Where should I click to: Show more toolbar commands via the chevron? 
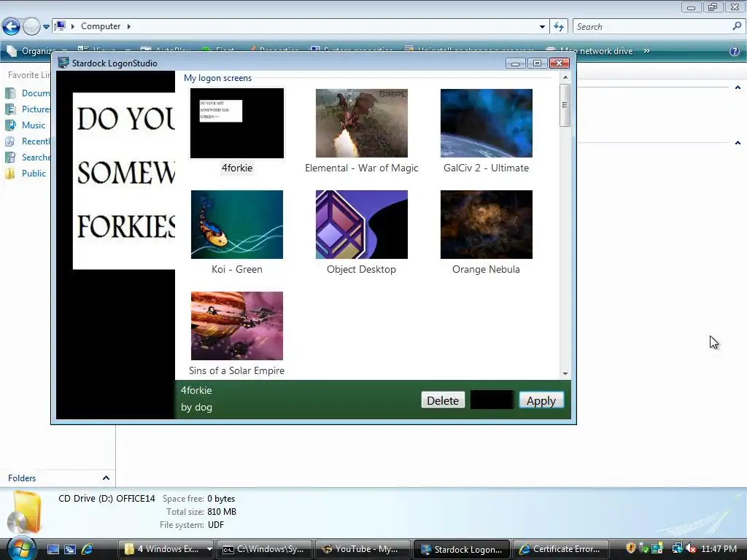pos(646,50)
